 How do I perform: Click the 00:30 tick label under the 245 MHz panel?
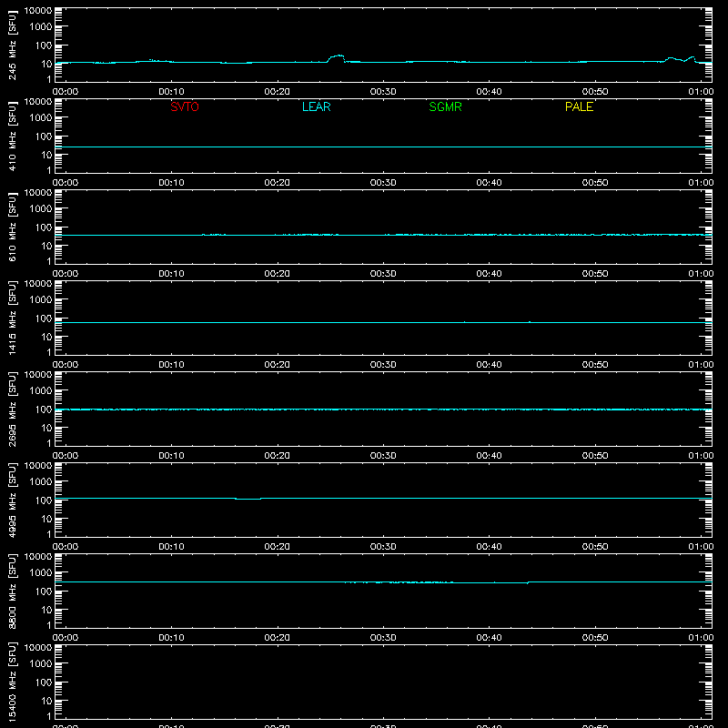coord(383,92)
